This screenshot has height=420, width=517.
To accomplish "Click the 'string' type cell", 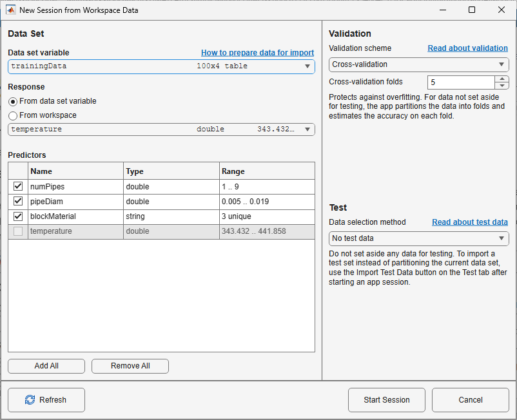I will [171, 216].
